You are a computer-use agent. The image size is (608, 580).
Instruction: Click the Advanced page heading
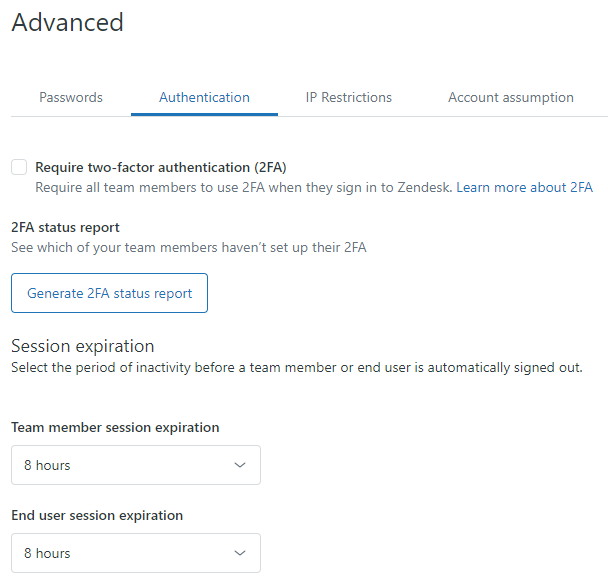pos(67,23)
